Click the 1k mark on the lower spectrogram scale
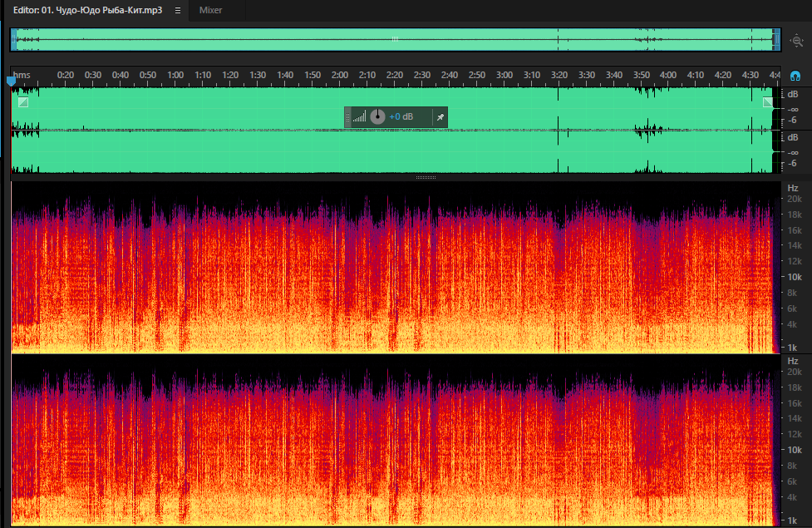 [x=792, y=521]
